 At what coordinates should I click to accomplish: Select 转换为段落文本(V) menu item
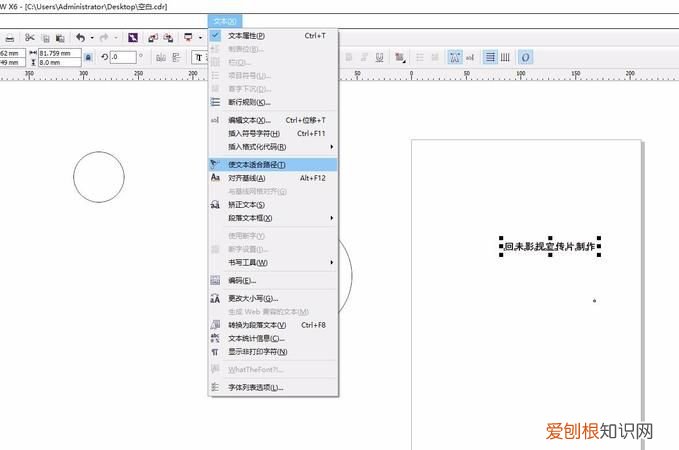[x=273, y=325]
